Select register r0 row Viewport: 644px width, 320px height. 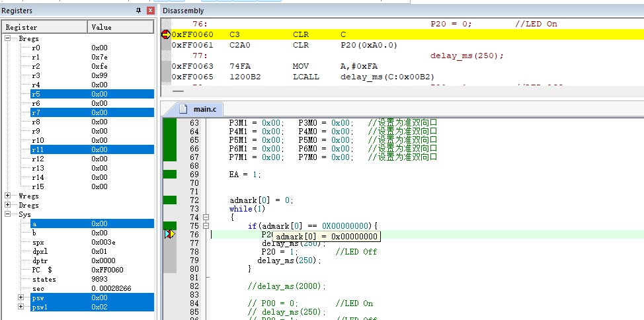click(92, 48)
